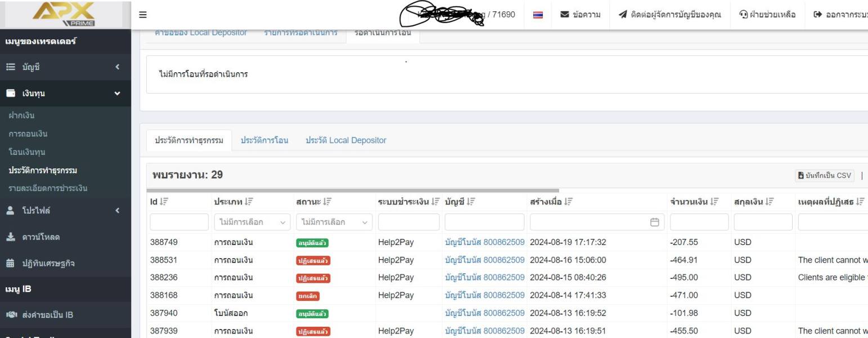This screenshot has height=338, width=868.
Task: Sort by ระบบชำระเงิน column icon
Action: click(435, 202)
